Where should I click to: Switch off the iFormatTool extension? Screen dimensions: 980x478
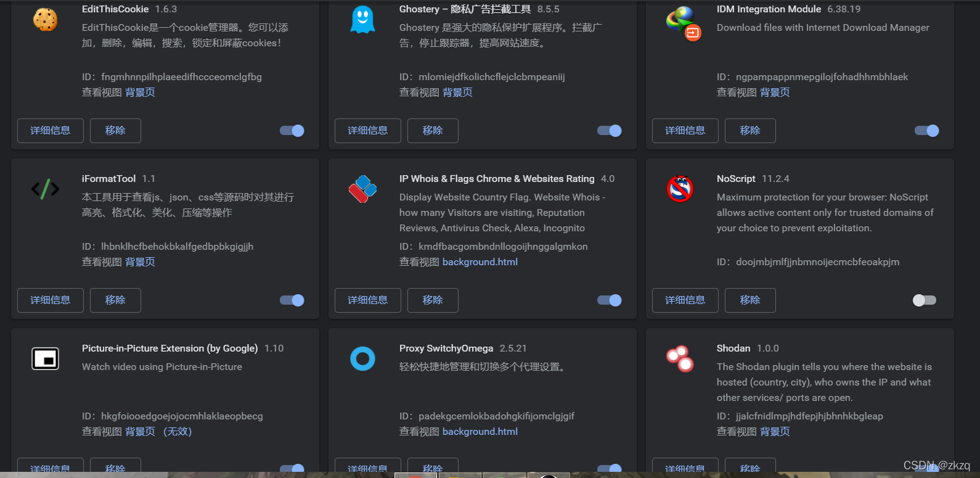tap(292, 300)
